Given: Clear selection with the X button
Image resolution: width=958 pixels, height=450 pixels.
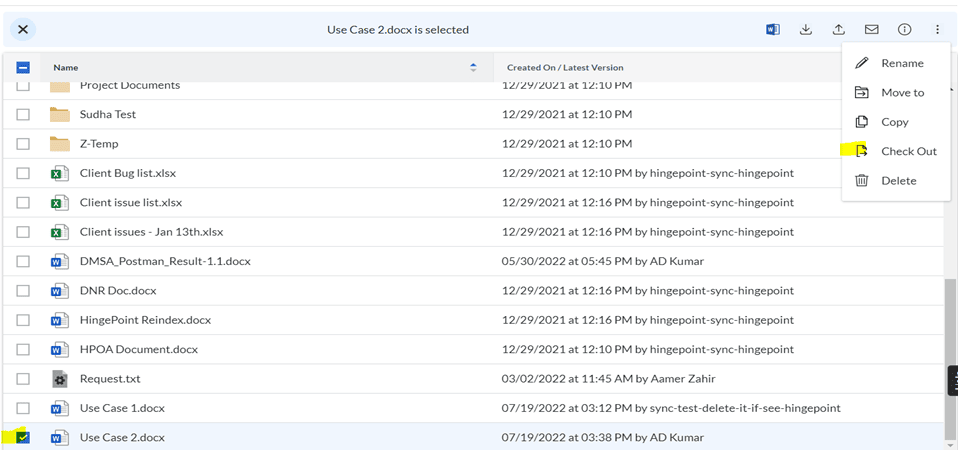Looking at the screenshot, I should (23, 29).
